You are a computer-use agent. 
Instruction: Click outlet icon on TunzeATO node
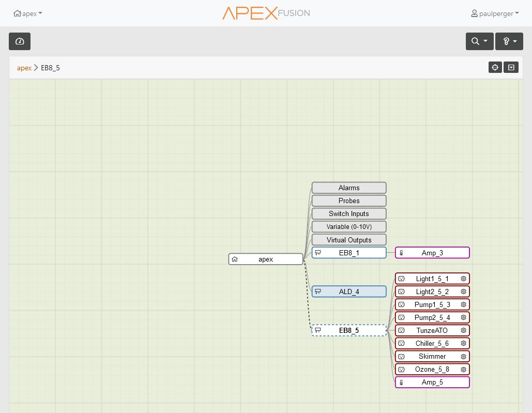401,330
